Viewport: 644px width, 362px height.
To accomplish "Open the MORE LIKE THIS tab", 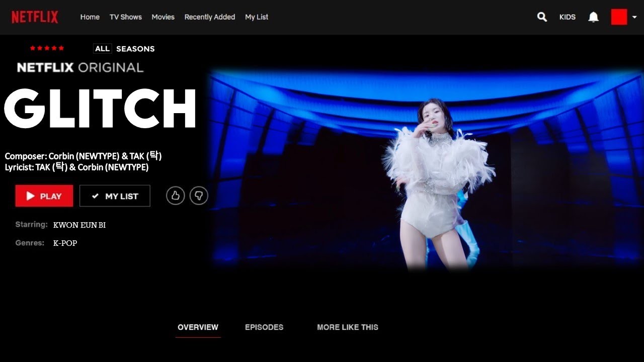I will pos(348,327).
